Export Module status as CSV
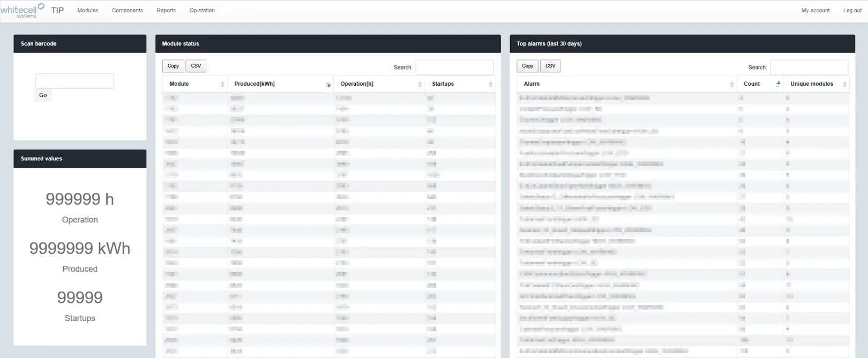 tap(196, 66)
